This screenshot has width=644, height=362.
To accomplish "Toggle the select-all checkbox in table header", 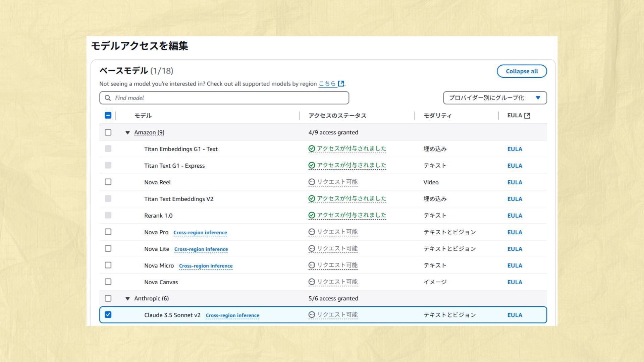I will pyautogui.click(x=108, y=115).
